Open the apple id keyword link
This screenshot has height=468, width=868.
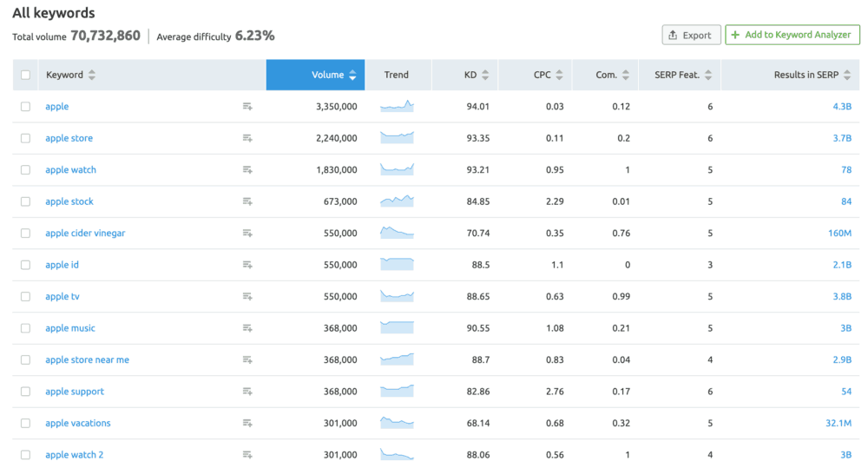coord(62,265)
